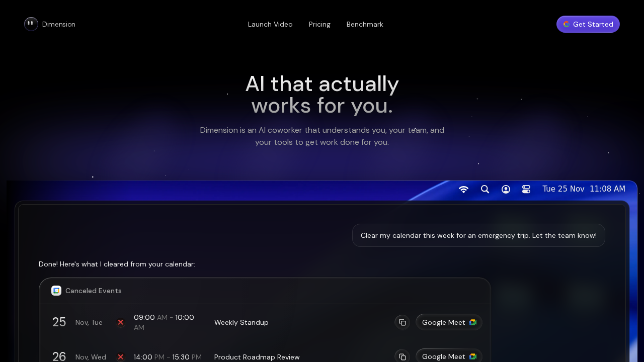Click the Tue 25 Nov date display
Image resolution: width=644 pixels, height=362 pixels.
(563, 189)
